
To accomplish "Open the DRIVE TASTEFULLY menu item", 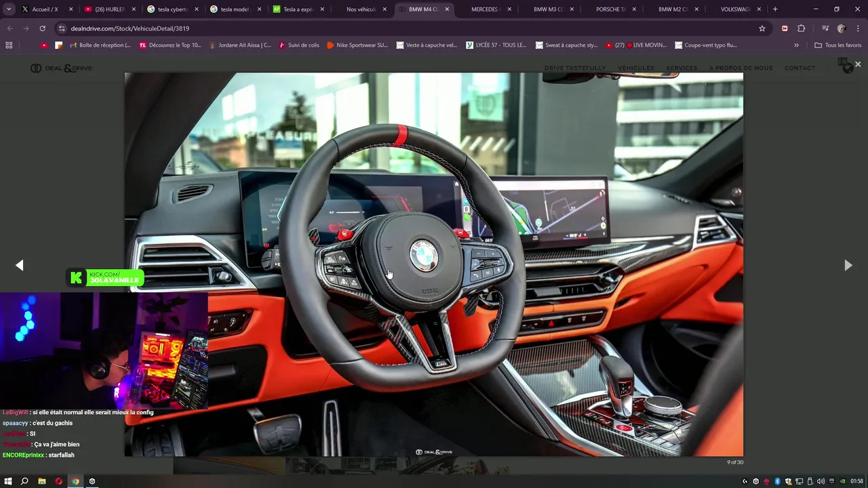I will [575, 68].
